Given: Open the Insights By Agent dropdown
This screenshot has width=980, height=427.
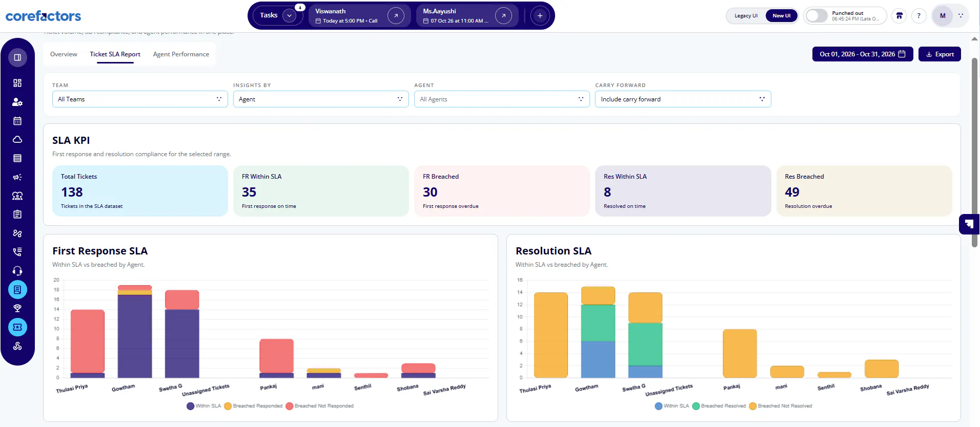Looking at the screenshot, I should tap(321, 99).
